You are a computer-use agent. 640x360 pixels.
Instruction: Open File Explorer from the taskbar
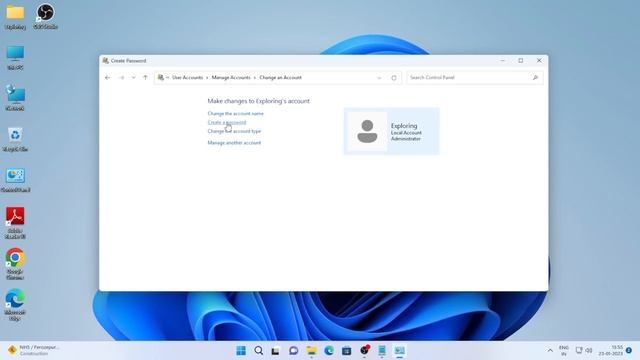tap(311, 351)
